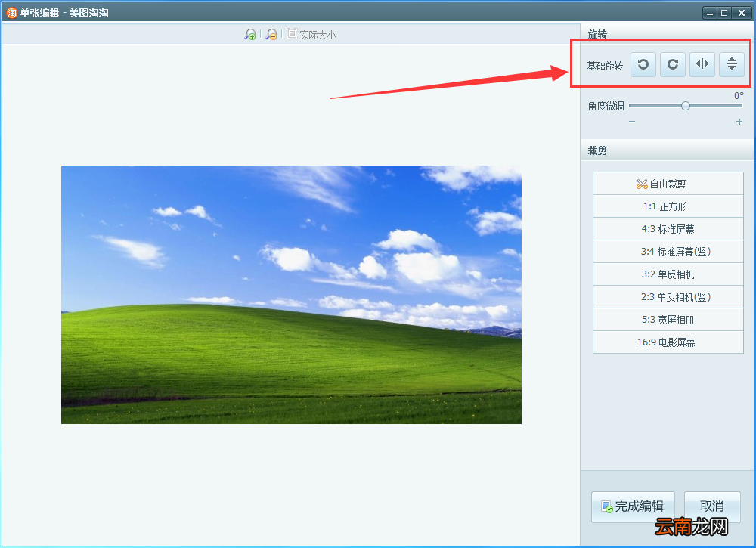756x548 pixels.
Task: Click the 旋转 section header
Action: (668, 34)
